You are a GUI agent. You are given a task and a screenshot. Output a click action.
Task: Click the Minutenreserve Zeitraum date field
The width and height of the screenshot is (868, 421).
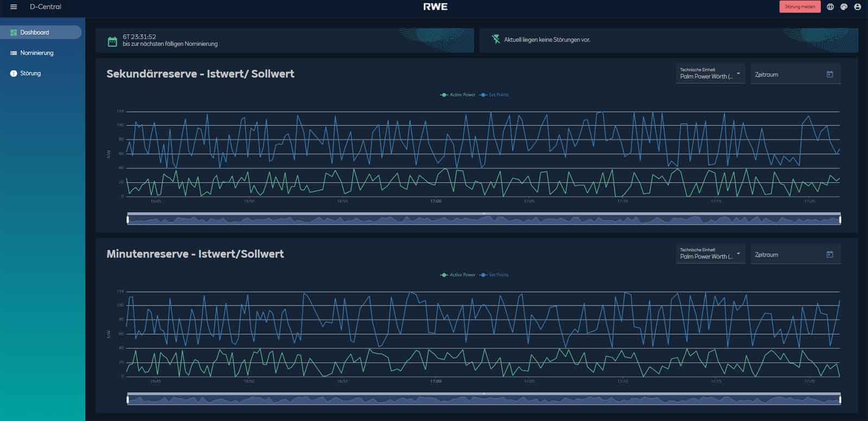coord(795,254)
